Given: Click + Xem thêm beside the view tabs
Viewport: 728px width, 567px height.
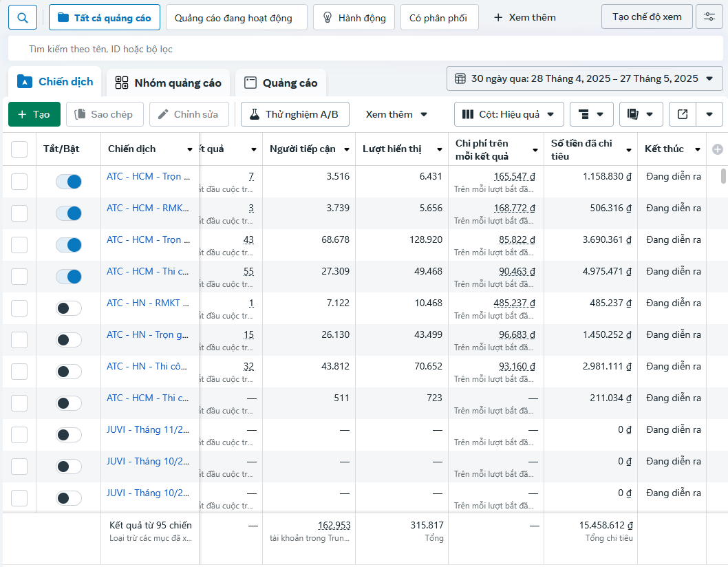Looking at the screenshot, I should [x=524, y=17].
